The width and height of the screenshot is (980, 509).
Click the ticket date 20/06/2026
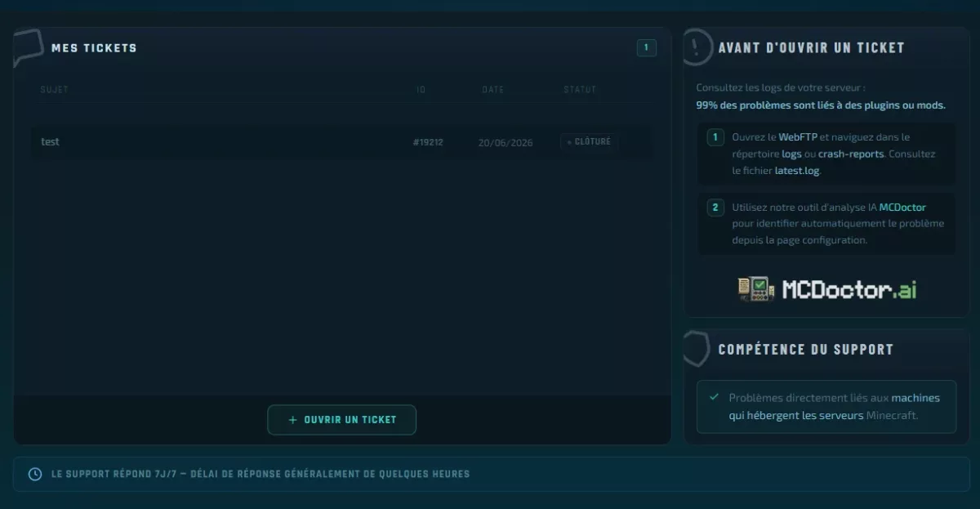(x=506, y=142)
